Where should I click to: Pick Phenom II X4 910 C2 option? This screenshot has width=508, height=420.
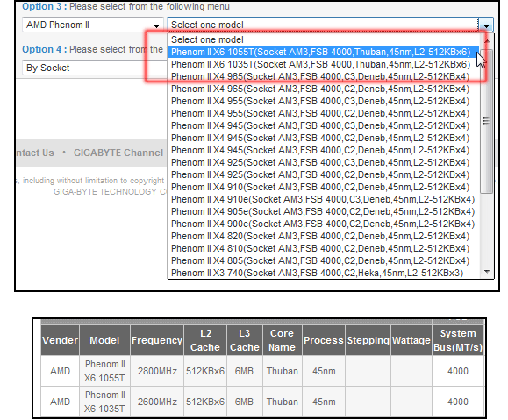click(324, 187)
